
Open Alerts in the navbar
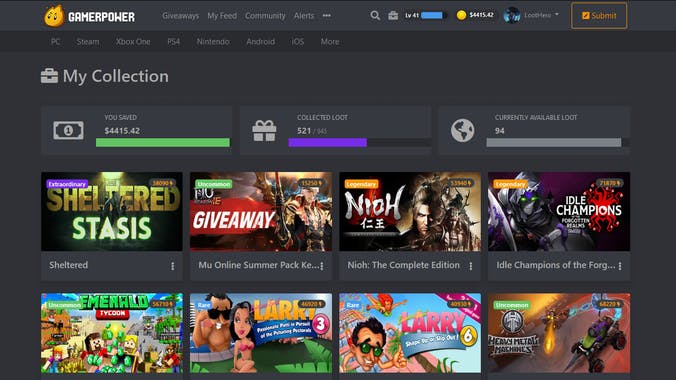[x=304, y=16]
